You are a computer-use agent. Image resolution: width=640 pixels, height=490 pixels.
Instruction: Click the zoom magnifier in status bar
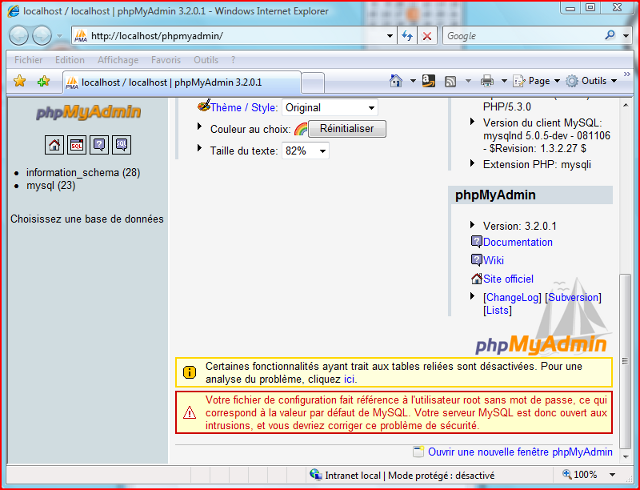point(567,474)
